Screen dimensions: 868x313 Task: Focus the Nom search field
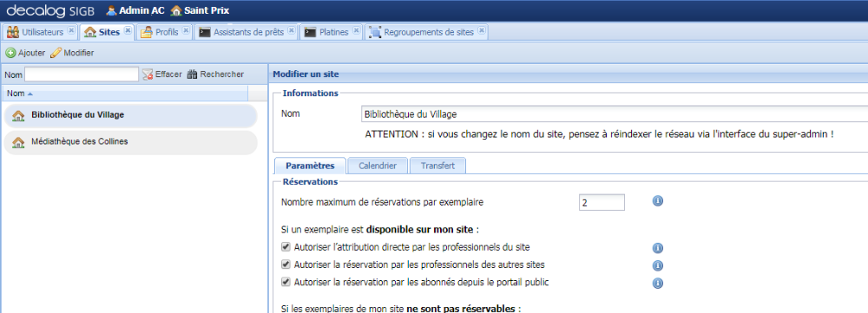click(82, 74)
